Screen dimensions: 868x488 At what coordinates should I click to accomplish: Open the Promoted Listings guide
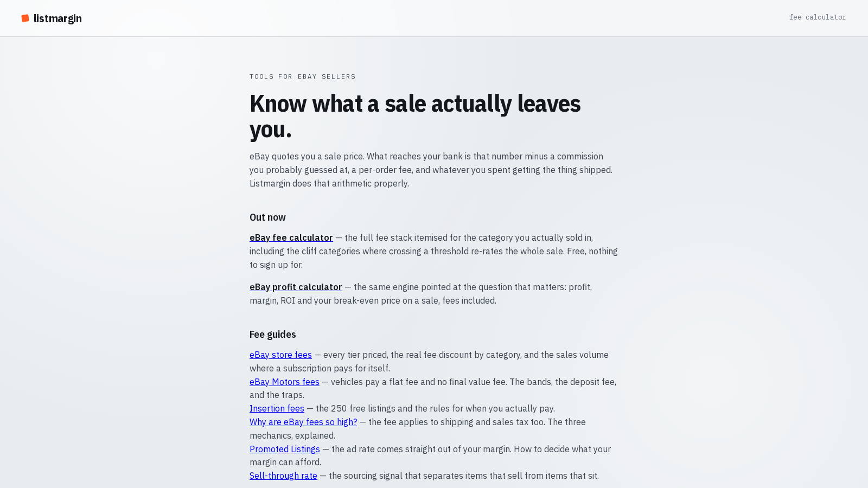(x=285, y=449)
